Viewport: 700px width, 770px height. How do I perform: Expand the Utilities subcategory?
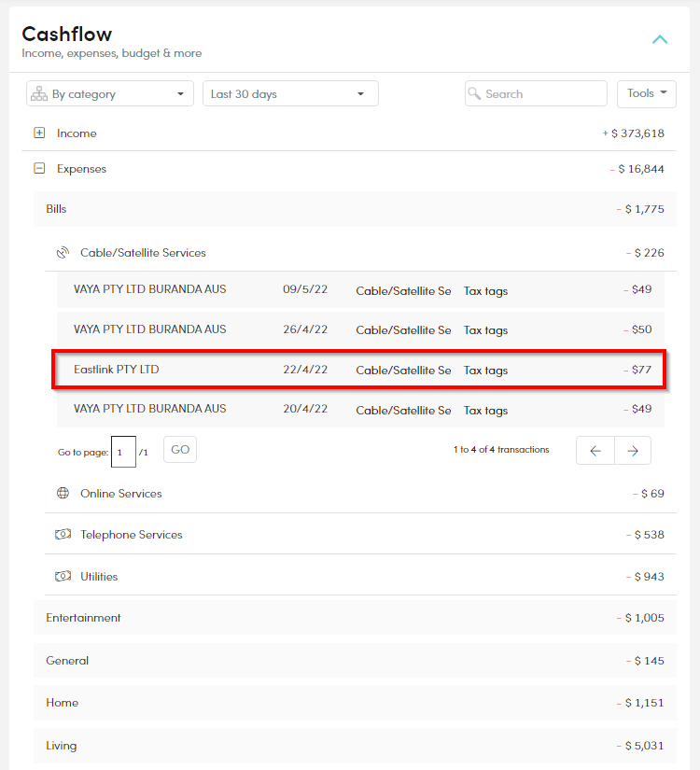click(360, 576)
